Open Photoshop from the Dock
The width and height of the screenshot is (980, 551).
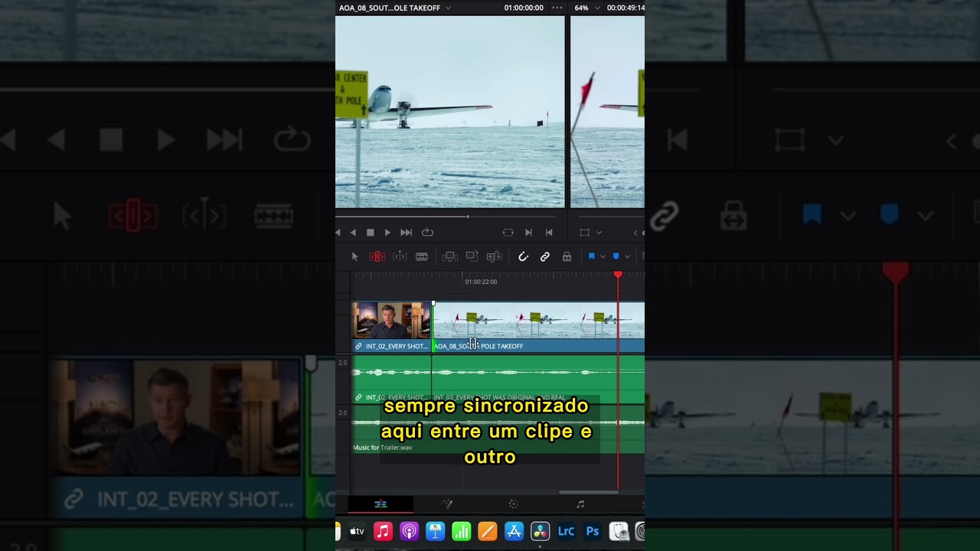pos(592,531)
